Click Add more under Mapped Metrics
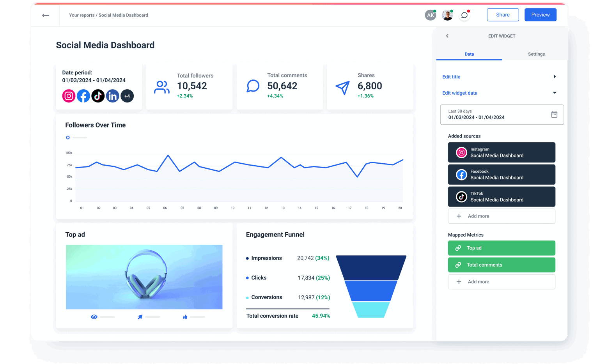599x364 pixels. (x=502, y=281)
